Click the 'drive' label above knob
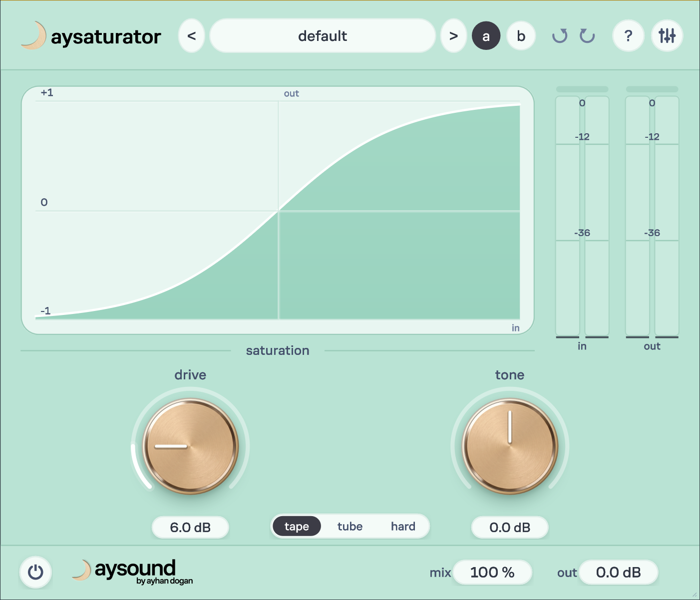The height and width of the screenshot is (600, 700). coord(190,375)
